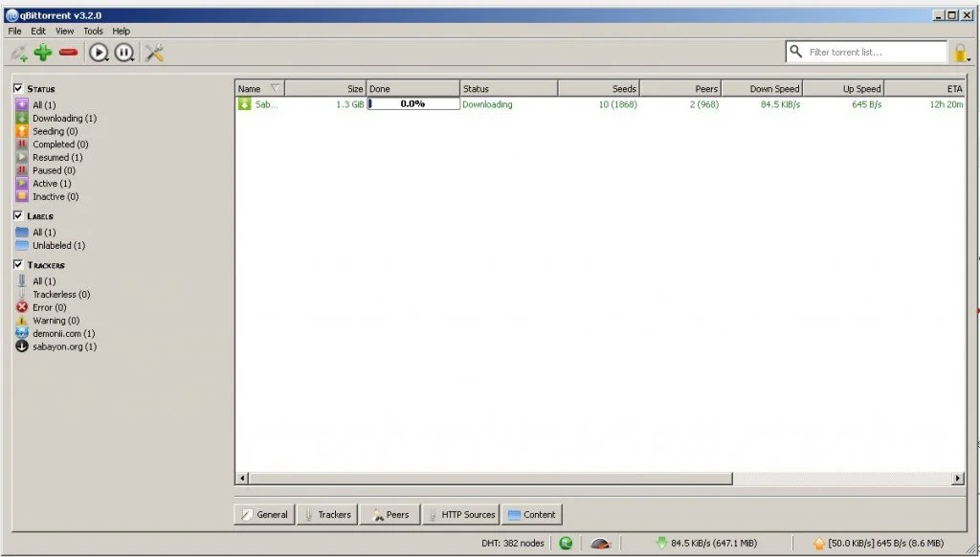980x557 pixels.
Task: Toggle the alternative speed limits speedometer icon
Action: click(600, 544)
